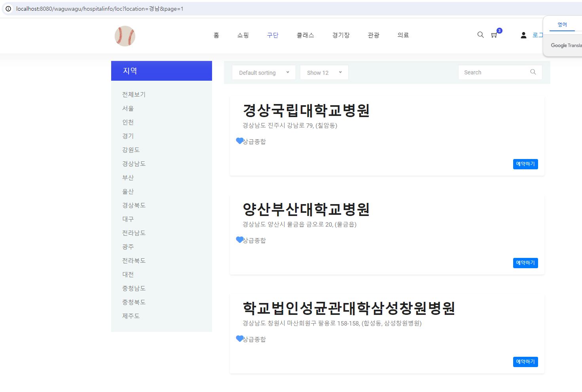The width and height of the screenshot is (582, 392).
Task: Go to the 홈 menu
Action: 216,35
